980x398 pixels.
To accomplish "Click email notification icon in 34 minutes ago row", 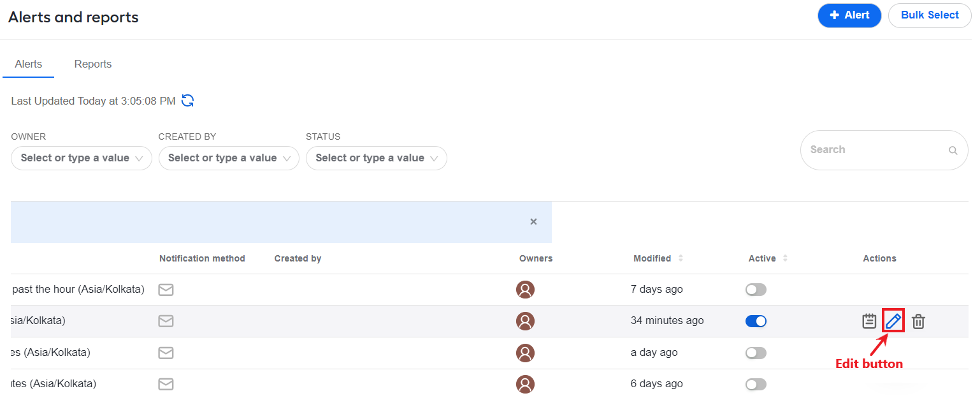I will (x=166, y=321).
